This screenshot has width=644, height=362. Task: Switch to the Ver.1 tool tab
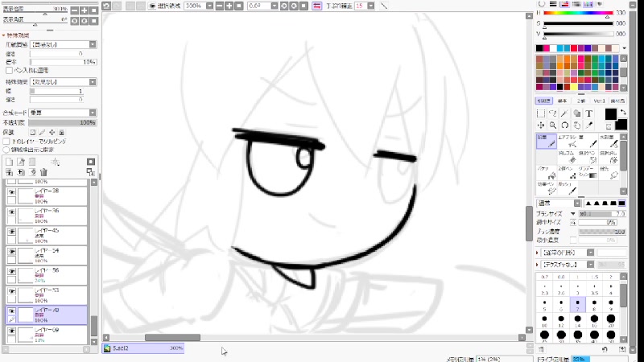coord(599,101)
